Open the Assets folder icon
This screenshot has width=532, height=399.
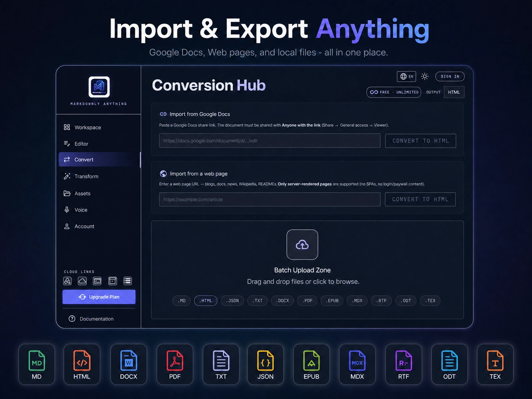tap(67, 193)
